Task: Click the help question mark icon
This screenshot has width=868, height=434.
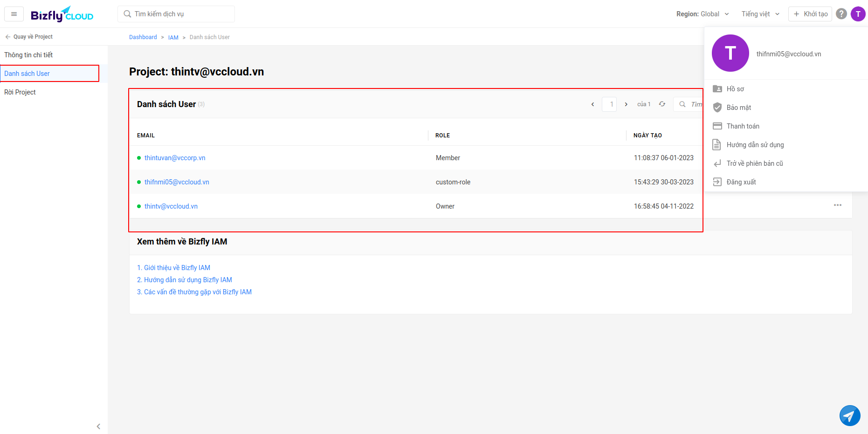Action: 841,14
